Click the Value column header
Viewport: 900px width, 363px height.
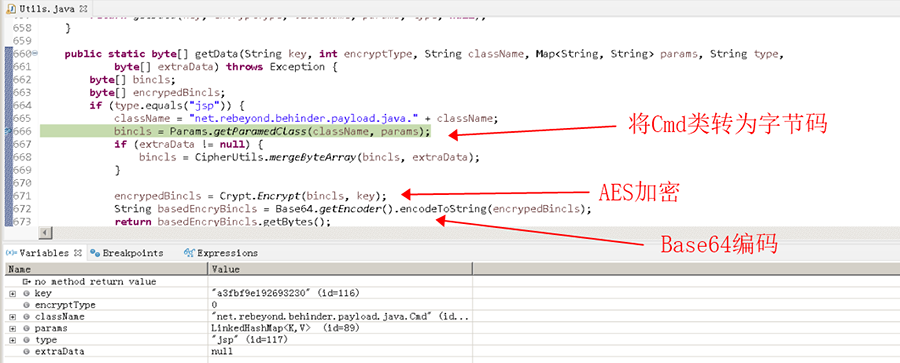point(340,269)
